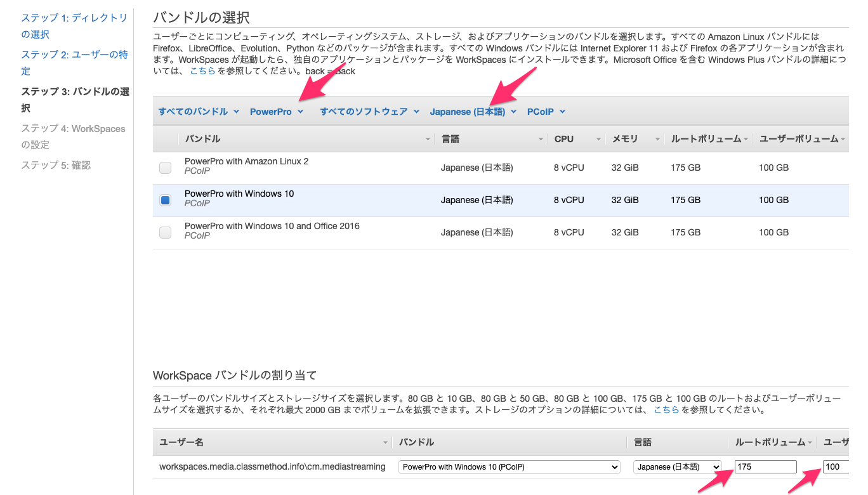This screenshot has height=495, width=868.
Task: Click バンドル header in assignment table
Action: [x=417, y=442]
